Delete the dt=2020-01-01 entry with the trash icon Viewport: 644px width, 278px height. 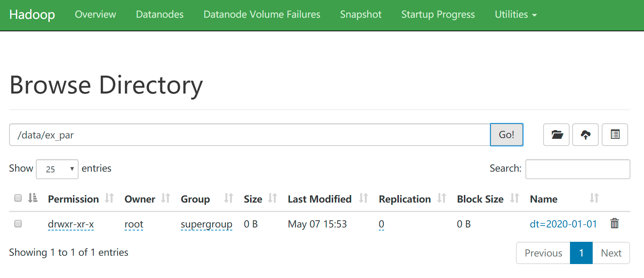(x=615, y=223)
